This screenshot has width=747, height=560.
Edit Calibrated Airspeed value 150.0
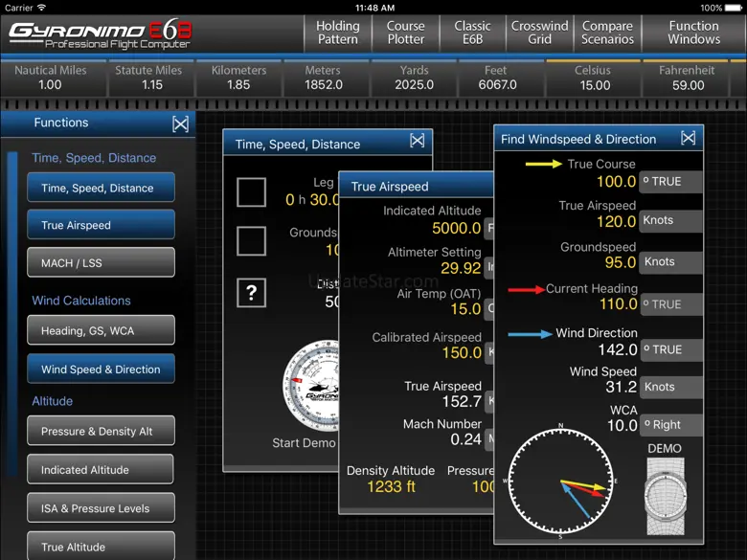(x=462, y=353)
